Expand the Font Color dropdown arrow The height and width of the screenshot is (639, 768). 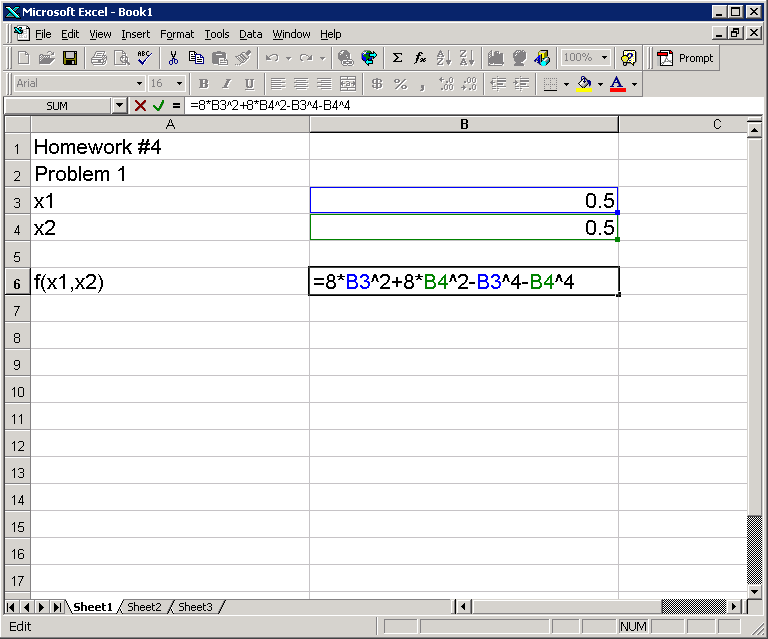pos(634,84)
